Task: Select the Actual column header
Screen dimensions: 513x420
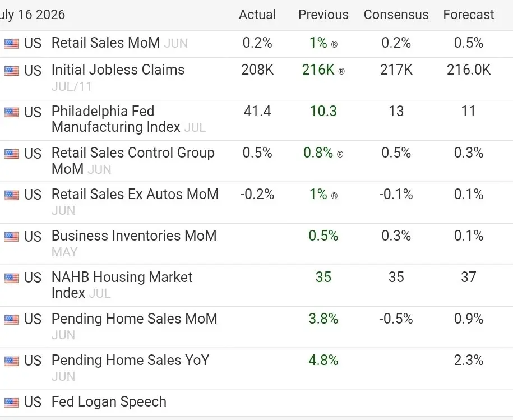Action: 257,15
